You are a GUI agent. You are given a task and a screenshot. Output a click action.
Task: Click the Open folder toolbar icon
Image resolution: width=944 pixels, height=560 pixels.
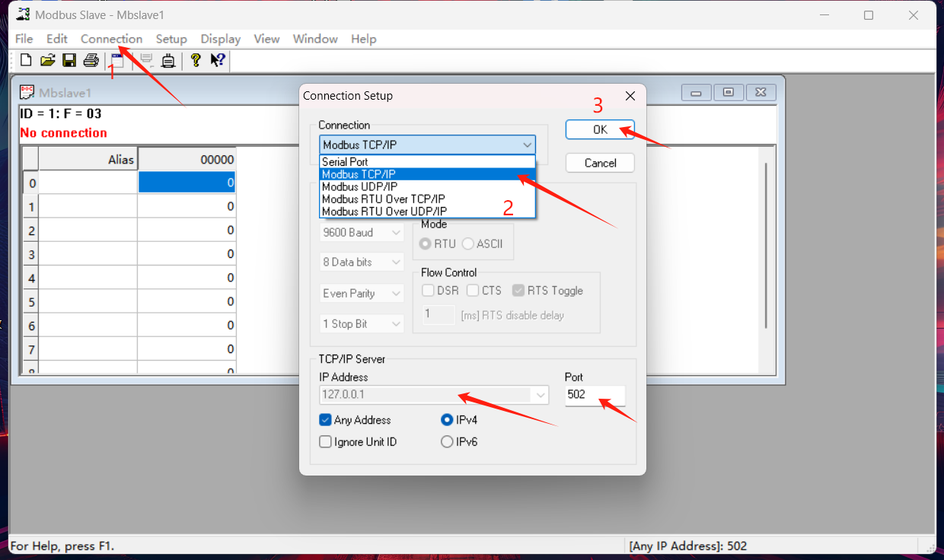pos(47,60)
